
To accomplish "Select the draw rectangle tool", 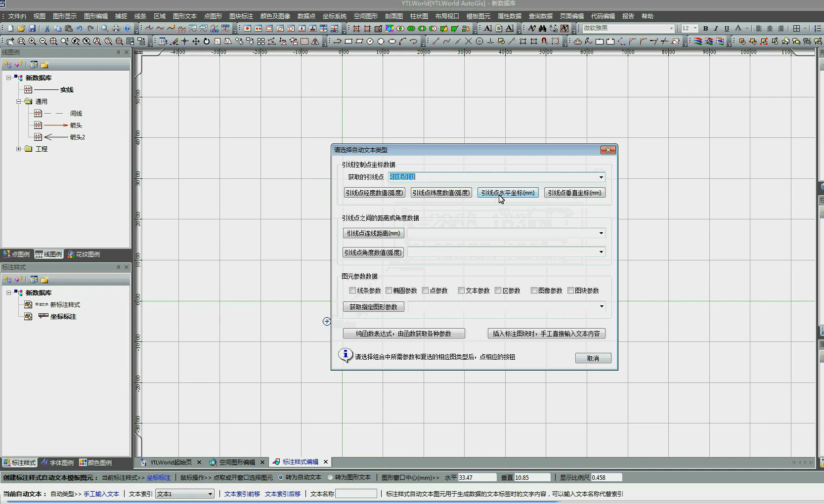I will point(348,42).
